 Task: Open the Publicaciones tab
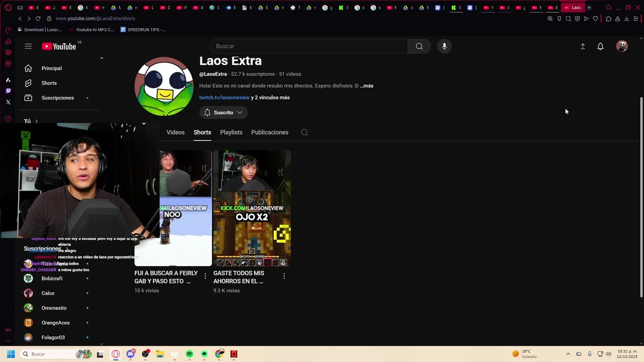pyautogui.click(x=270, y=132)
